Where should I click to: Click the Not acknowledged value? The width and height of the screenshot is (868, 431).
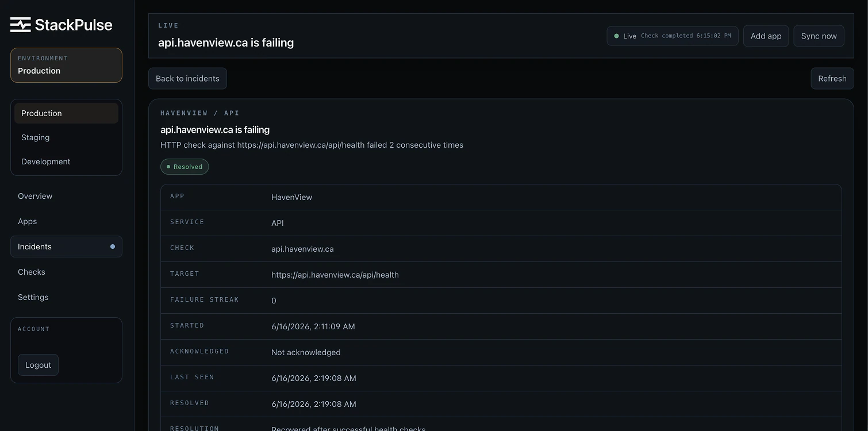click(306, 352)
